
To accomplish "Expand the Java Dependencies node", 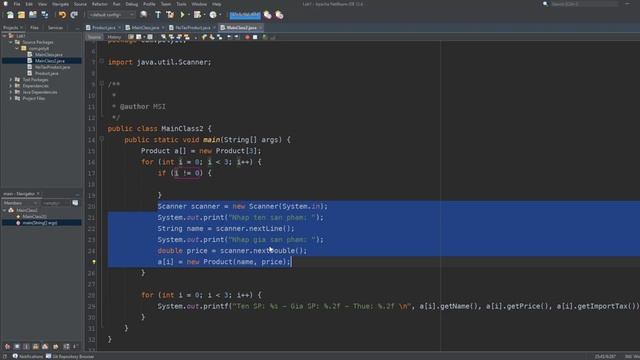I will [x=11, y=92].
